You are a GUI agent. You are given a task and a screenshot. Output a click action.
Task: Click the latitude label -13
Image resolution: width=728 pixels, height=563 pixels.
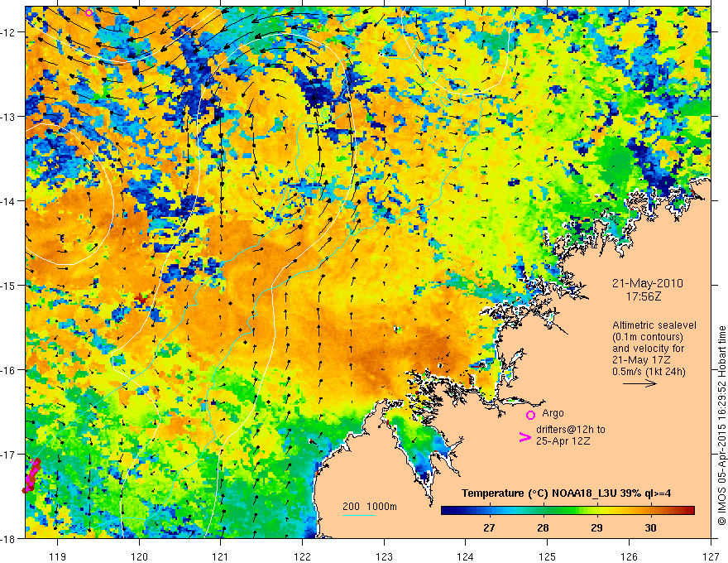pos(9,117)
